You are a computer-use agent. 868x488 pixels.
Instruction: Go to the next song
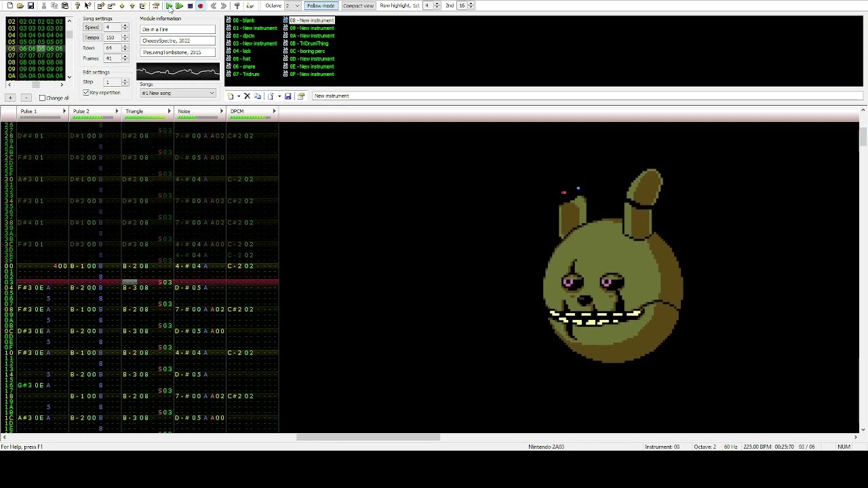tap(223, 5)
